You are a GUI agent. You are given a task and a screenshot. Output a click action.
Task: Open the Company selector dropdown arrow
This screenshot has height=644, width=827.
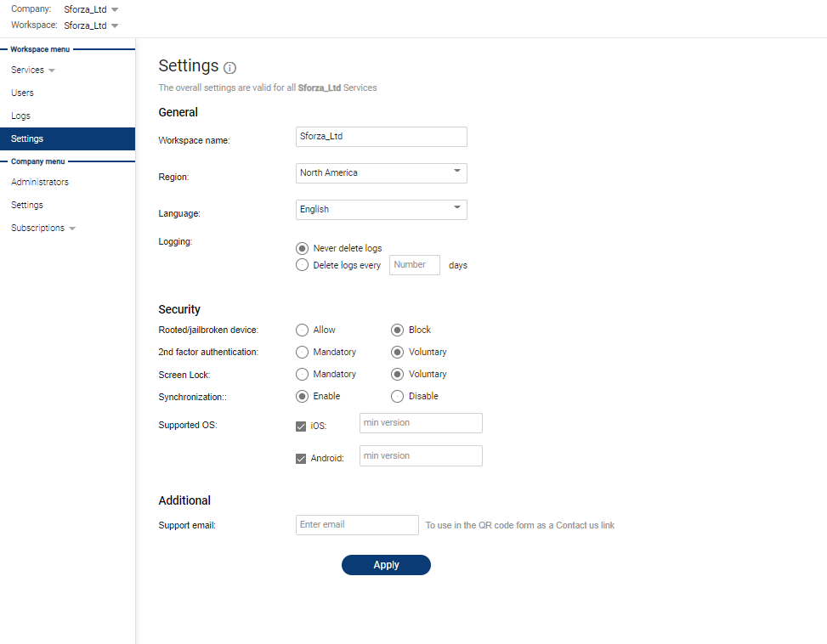tap(115, 9)
